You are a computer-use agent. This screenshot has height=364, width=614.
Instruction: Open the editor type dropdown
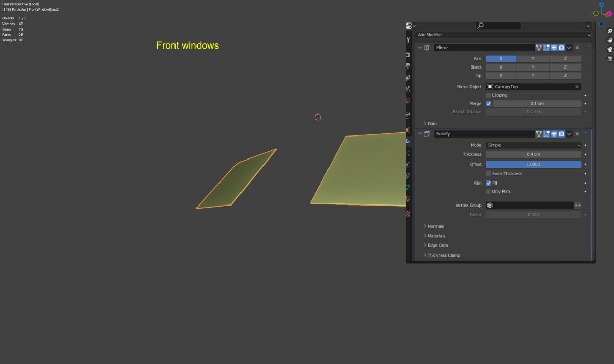coord(411,26)
